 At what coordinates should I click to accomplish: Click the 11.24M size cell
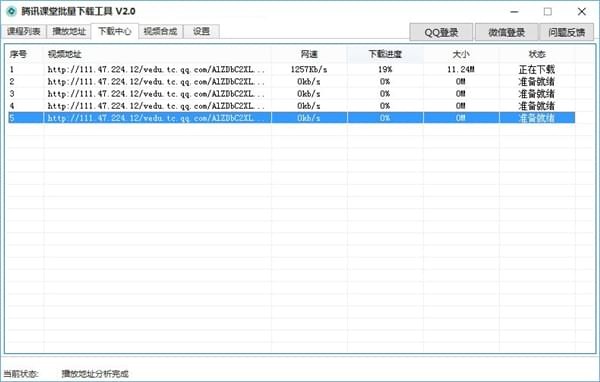pos(461,69)
